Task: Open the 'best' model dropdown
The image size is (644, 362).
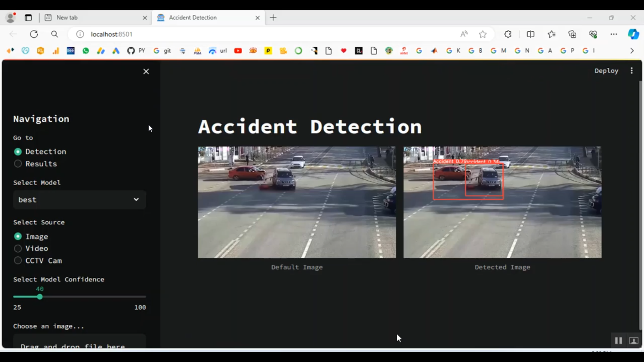Action: point(79,199)
